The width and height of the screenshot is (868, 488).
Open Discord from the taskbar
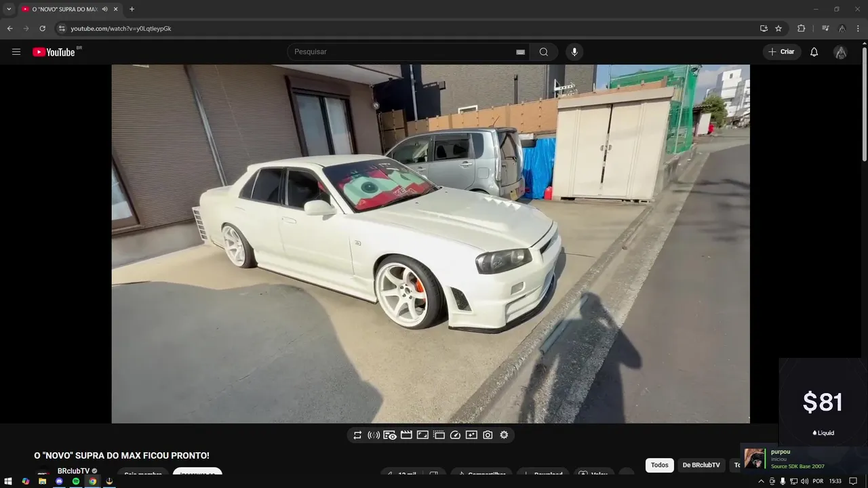pyautogui.click(x=59, y=481)
